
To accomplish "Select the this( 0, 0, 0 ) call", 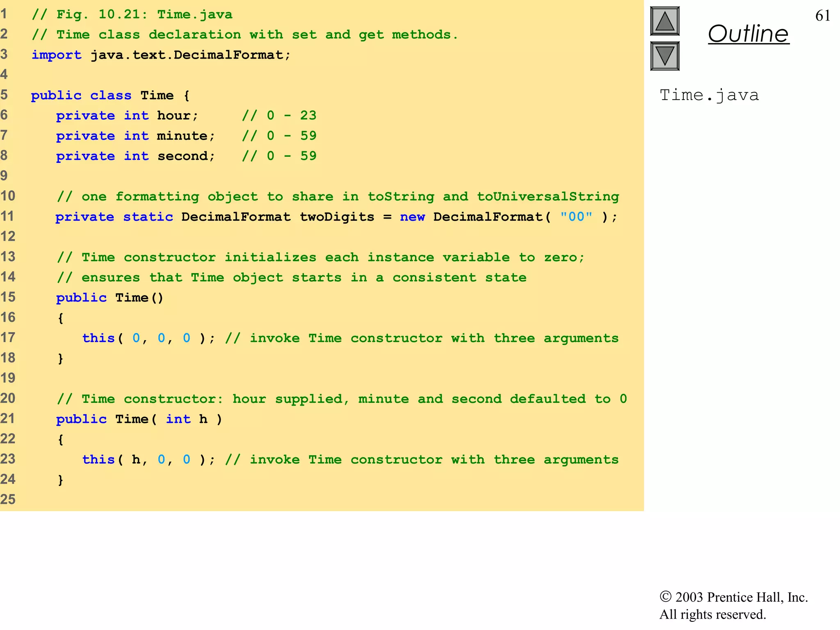I will pos(148,338).
